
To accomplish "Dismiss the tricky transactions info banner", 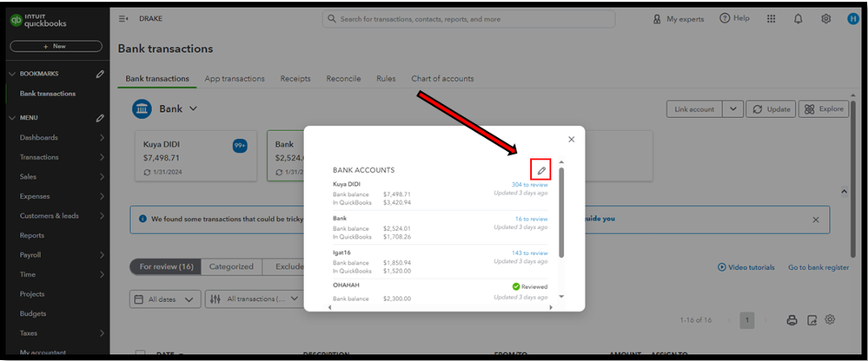I will click(x=815, y=220).
